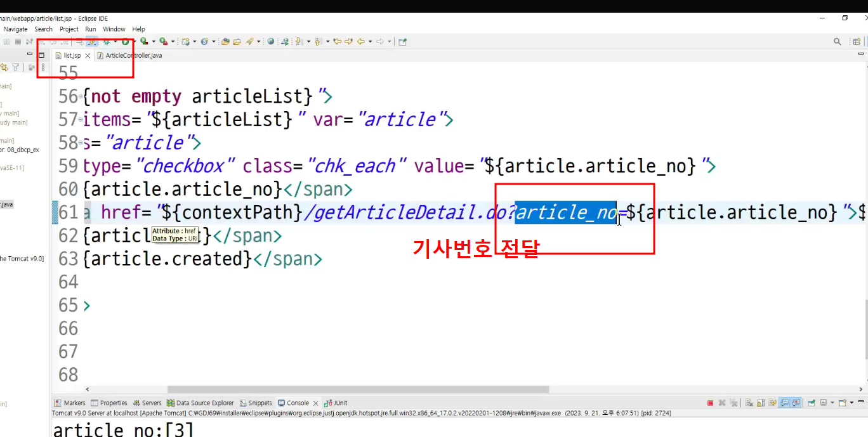Open the Search flashlight dropdown arrow
This screenshot has width=868, height=437.
pos(259,42)
